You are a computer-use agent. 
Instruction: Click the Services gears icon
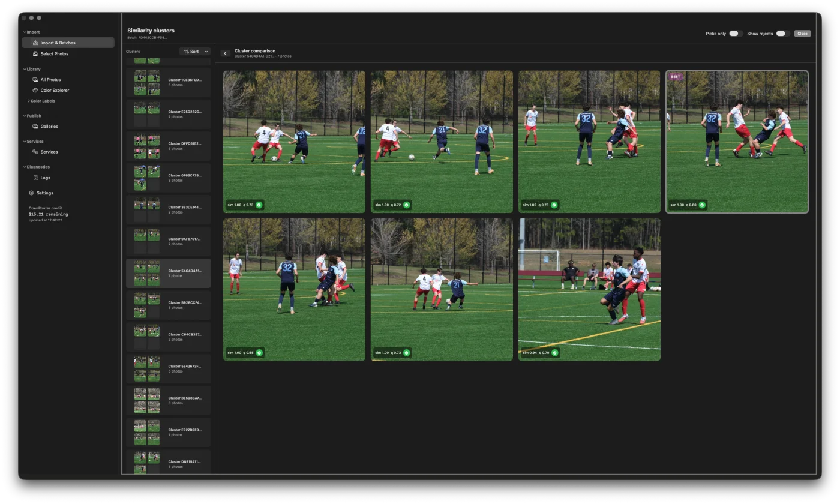[36, 152]
